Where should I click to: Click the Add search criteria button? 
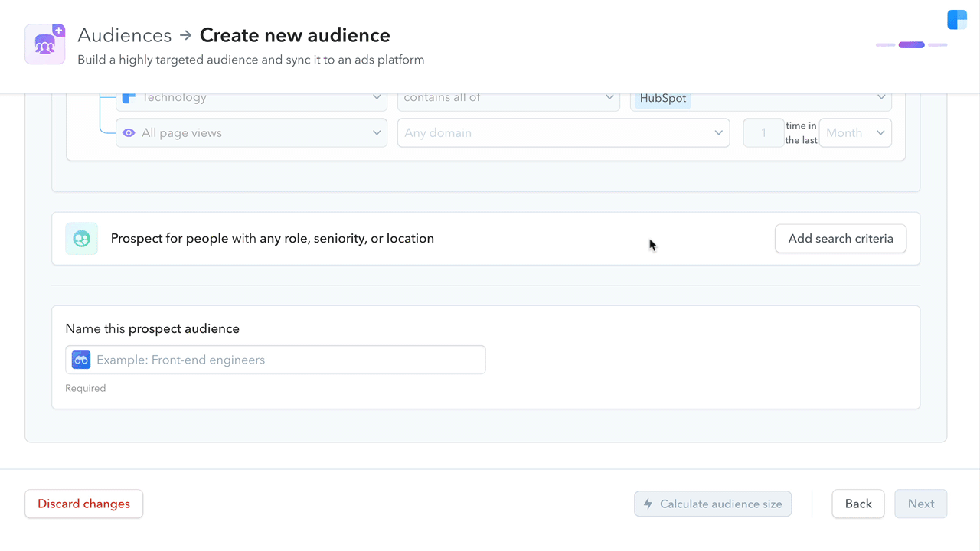coord(841,238)
